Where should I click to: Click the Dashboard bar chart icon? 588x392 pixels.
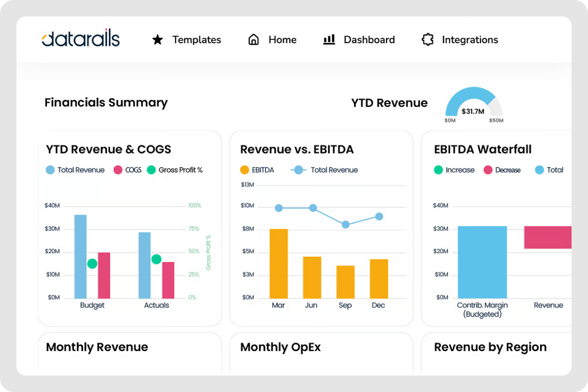coord(329,39)
